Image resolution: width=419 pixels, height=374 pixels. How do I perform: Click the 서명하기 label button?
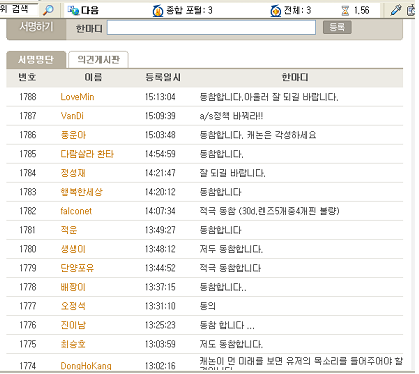[x=36, y=27]
